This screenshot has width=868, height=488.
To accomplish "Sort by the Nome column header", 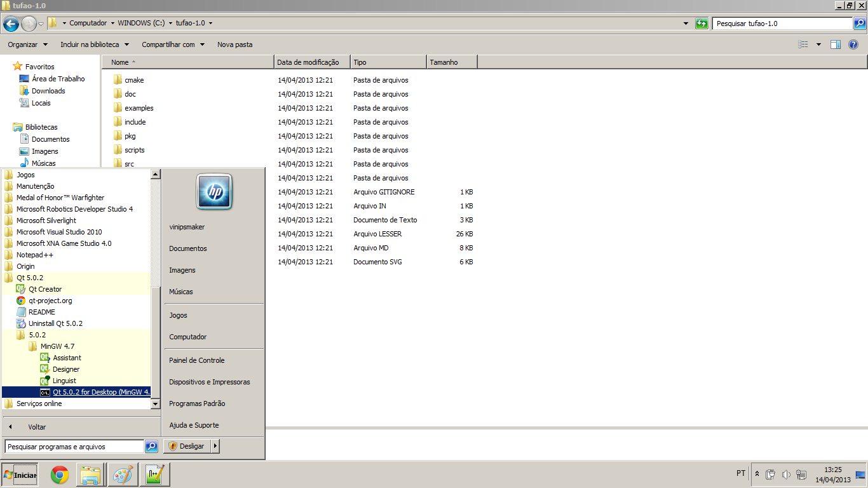I will (x=188, y=62).
